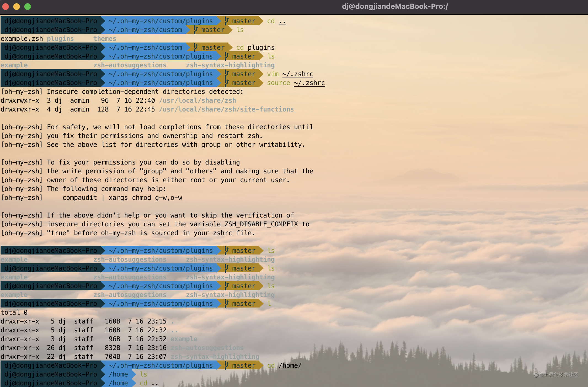Click the red close button
Viewport: 588px width, 387px height.
(x=6, y=7)
